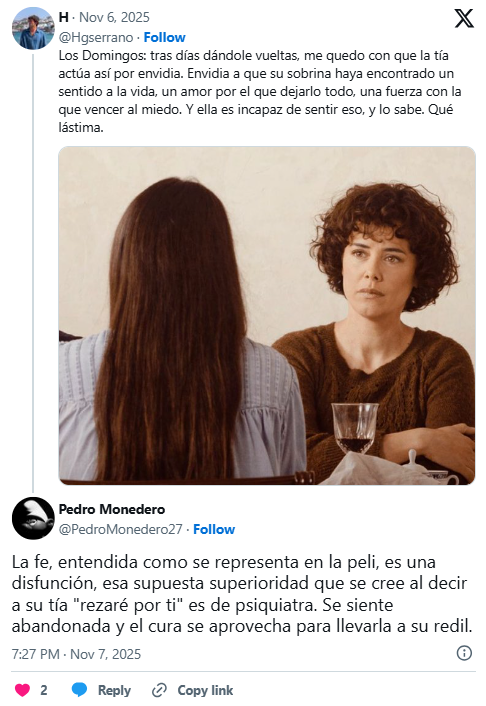486x706 pixels.
Task: Open H's profile avatar
Action: click(33, 28)
